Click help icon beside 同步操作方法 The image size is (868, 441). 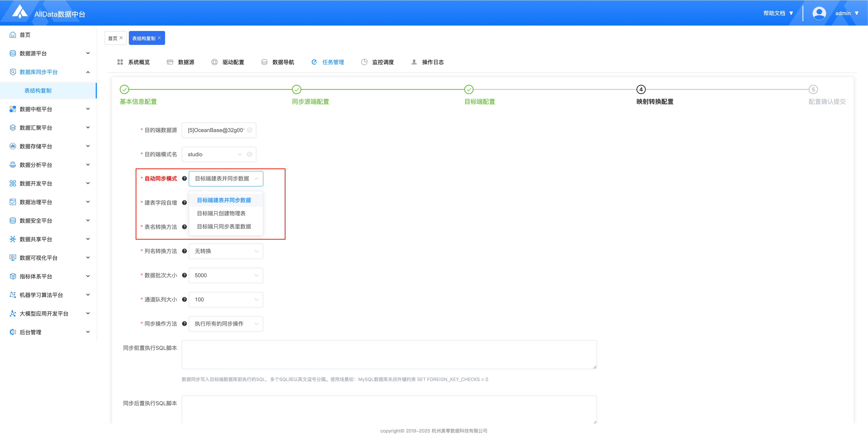[x=184, y=324]
